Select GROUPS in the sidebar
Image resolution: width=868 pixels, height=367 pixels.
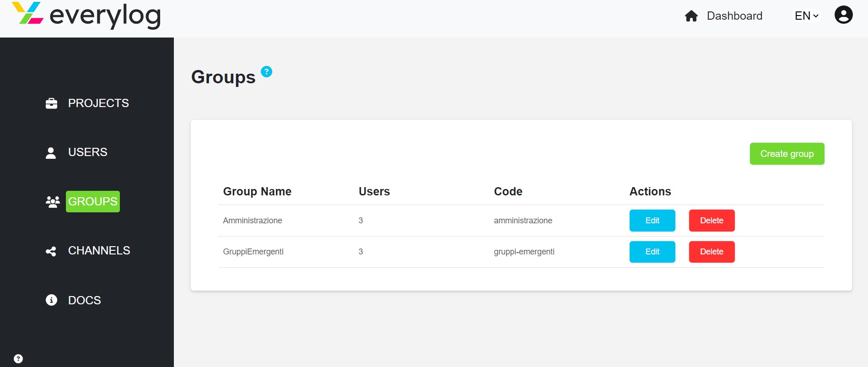coord(93,201)
